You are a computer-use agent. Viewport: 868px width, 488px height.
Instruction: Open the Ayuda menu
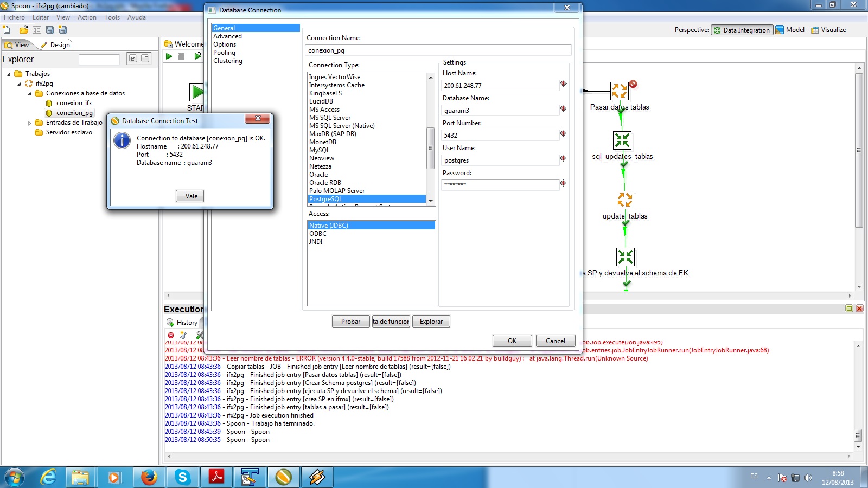pos(137,17)
